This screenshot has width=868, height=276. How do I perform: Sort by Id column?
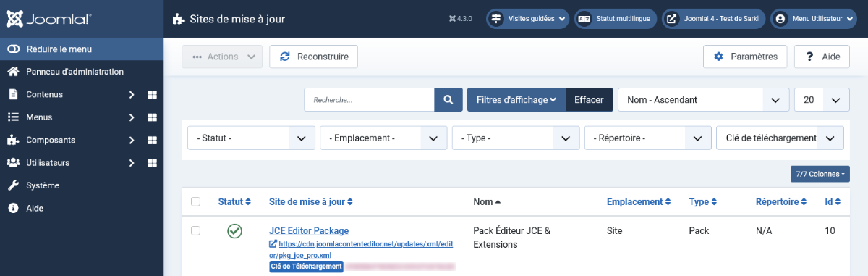pyautogui.click(x=833, y=201)
